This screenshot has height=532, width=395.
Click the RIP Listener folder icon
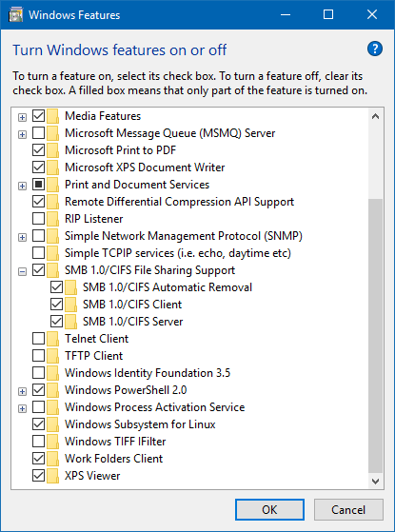point(53,219)
